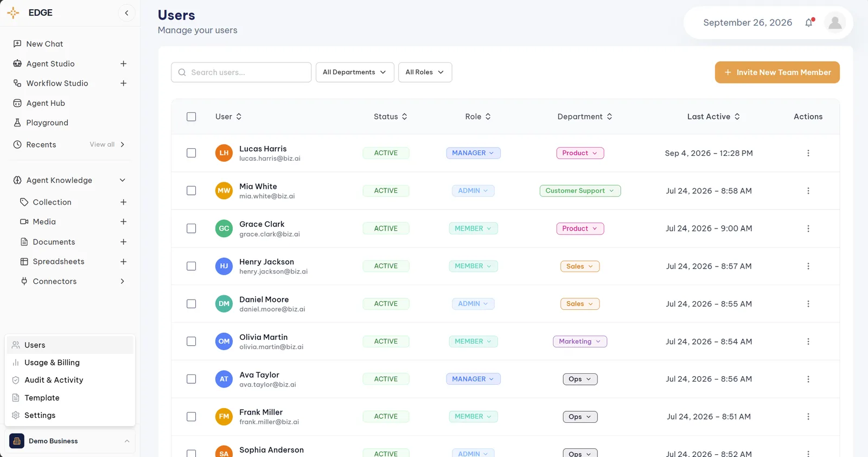Check the box for Mia White
This screenshot has width=868, height=457.
coord(192,191)
